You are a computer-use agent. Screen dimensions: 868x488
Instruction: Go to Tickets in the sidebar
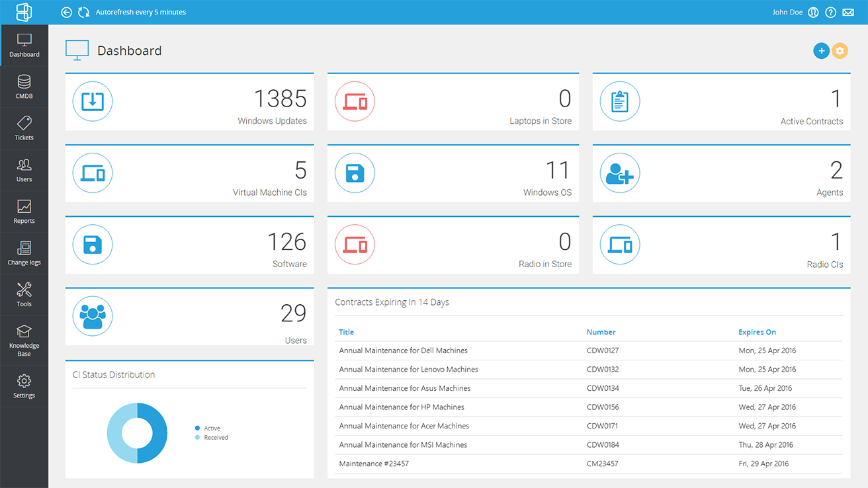[24, 129]
